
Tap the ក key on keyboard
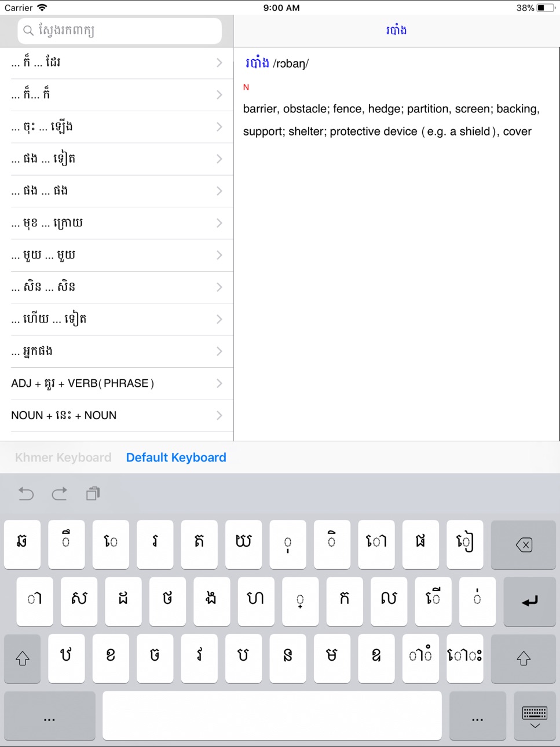[345, 601]
